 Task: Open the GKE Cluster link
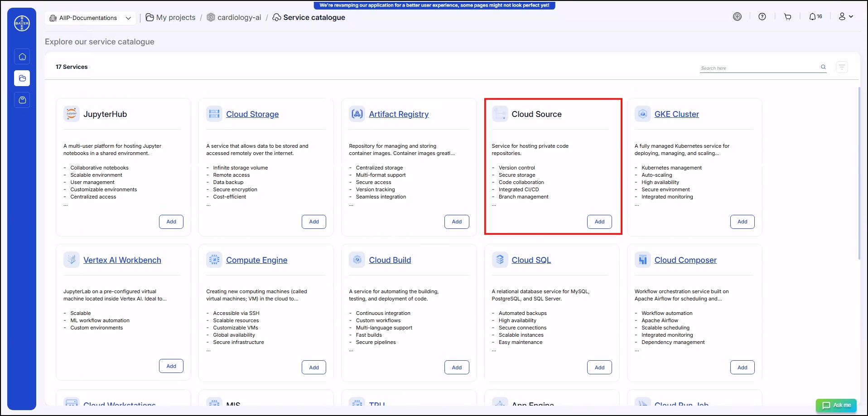676,114
